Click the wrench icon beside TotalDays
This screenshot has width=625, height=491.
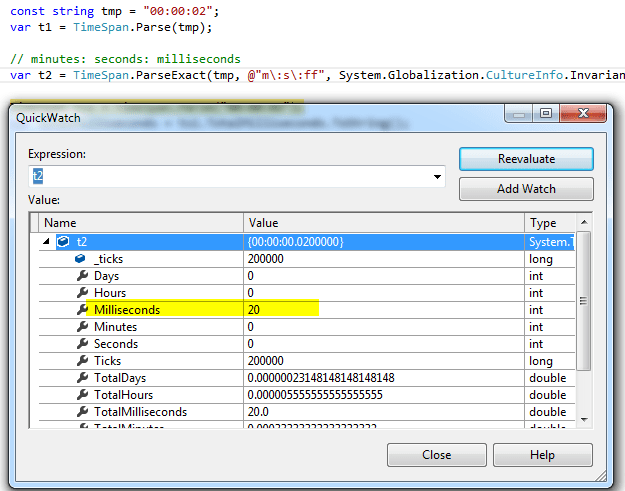point(82,377)
